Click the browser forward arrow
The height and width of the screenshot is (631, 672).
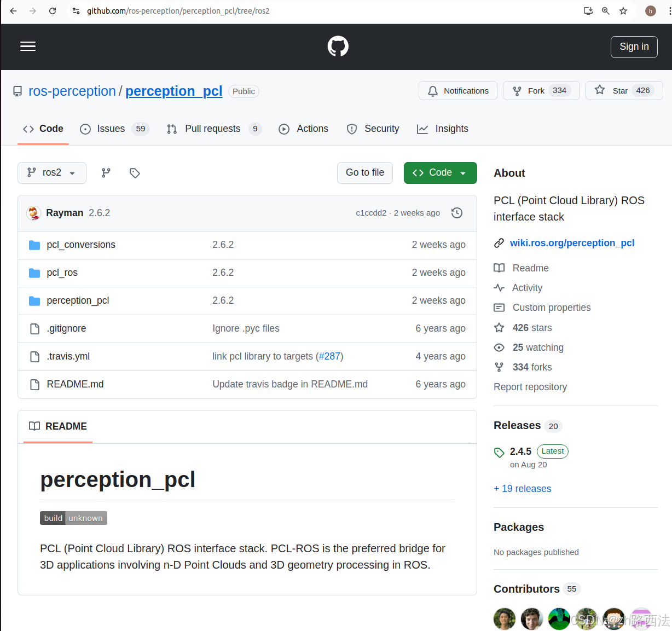click(x=33, y=11)
